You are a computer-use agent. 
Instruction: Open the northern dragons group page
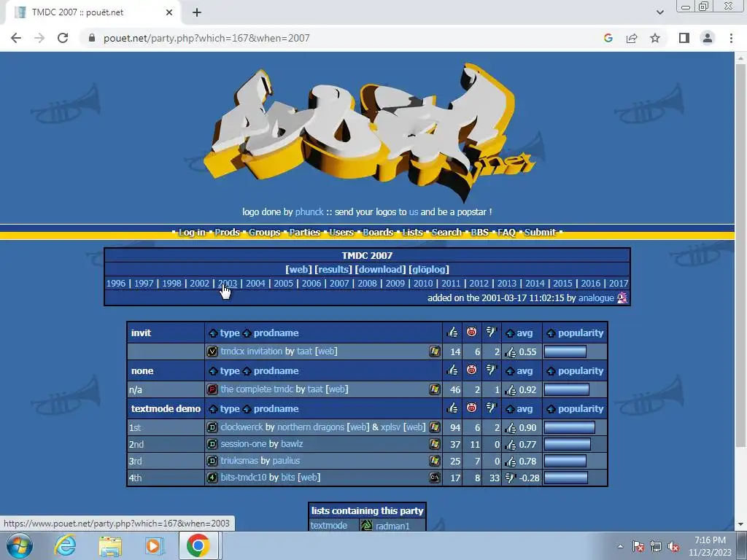[x=310, y=427]
